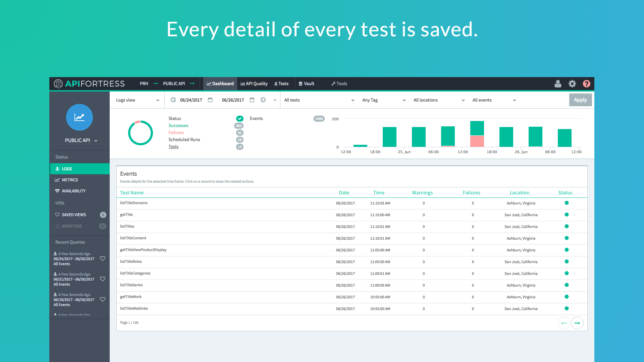
Task: Click the arrow after PUBLIC API breadcrumb
Action: point(192,83)
